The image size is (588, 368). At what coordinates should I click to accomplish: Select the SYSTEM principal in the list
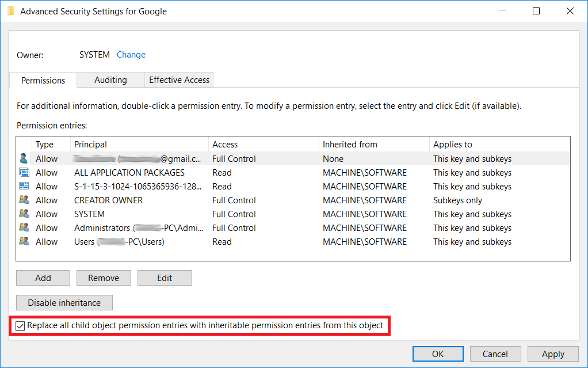coord(89,214)
